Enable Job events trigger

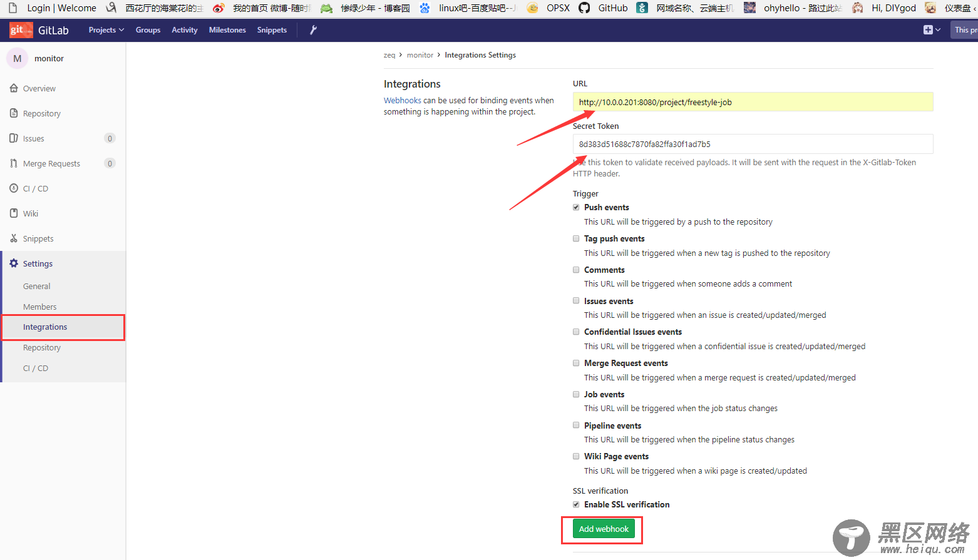tap(576, 394)
